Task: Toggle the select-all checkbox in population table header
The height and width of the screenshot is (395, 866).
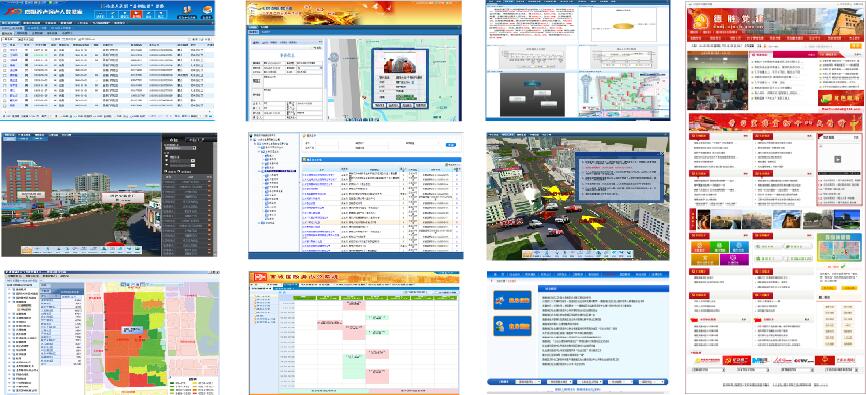Action: point(5,45)
